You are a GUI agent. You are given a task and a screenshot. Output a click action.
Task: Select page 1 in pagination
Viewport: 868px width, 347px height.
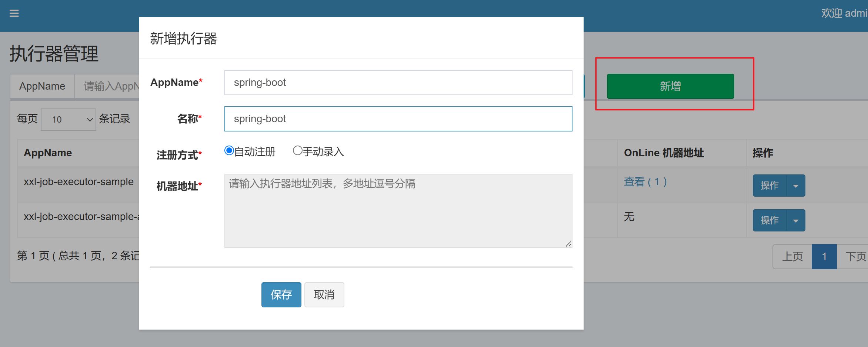824,256
